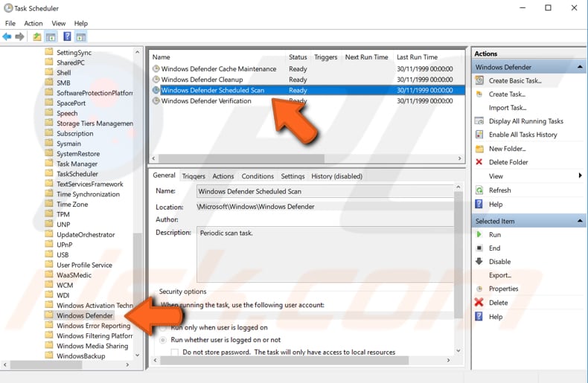Click the task list horizontal scrollbar thumb
The height and width of the screenshot is (383, 588).
240,158
